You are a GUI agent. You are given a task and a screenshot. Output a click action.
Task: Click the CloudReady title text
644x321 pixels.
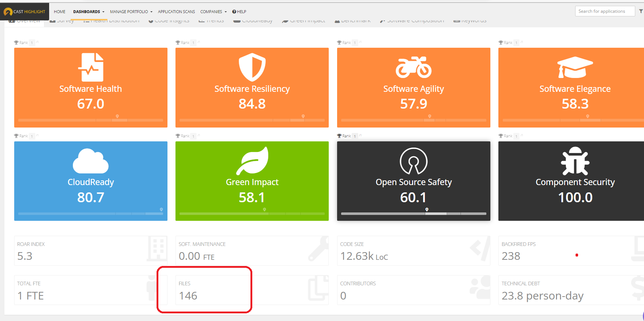click(x=91, y=182)
